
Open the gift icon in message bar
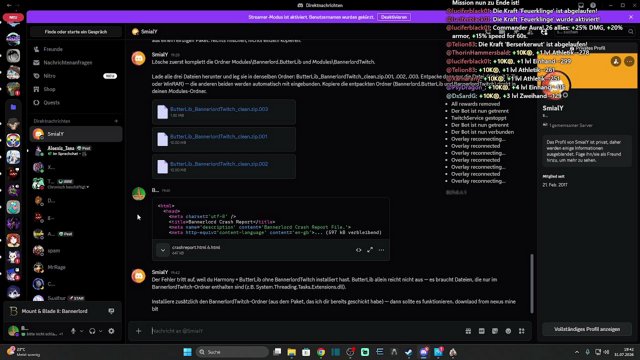(x=468, y=331)
